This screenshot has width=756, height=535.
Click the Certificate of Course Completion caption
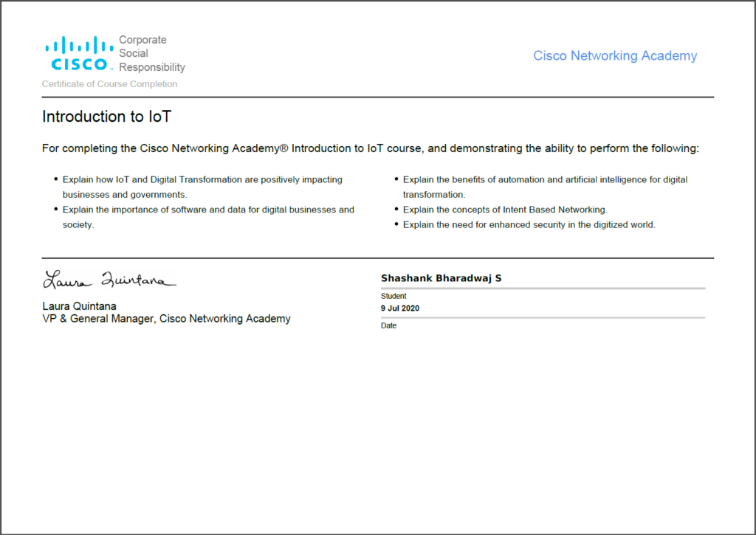109,84
